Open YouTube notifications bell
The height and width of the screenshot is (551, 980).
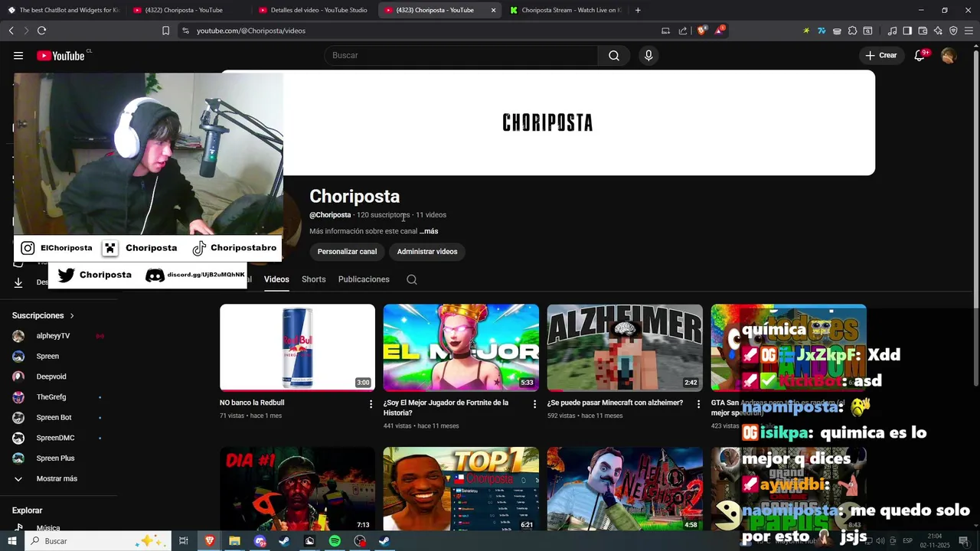point(920,55)
